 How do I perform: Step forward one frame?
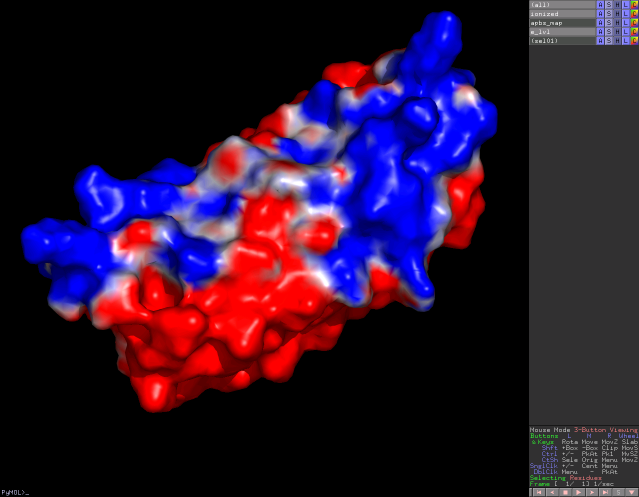[x=592, y=493]
